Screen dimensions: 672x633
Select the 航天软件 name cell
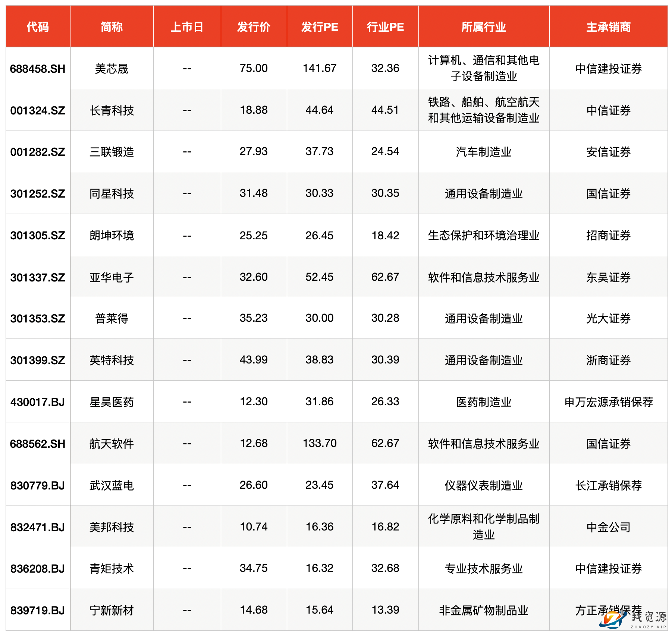coord(112,444)
